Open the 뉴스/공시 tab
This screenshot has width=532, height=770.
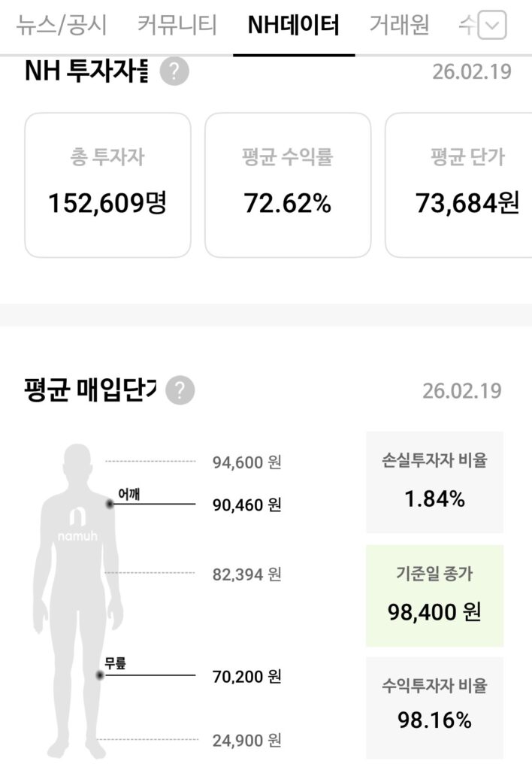point(62,26)
